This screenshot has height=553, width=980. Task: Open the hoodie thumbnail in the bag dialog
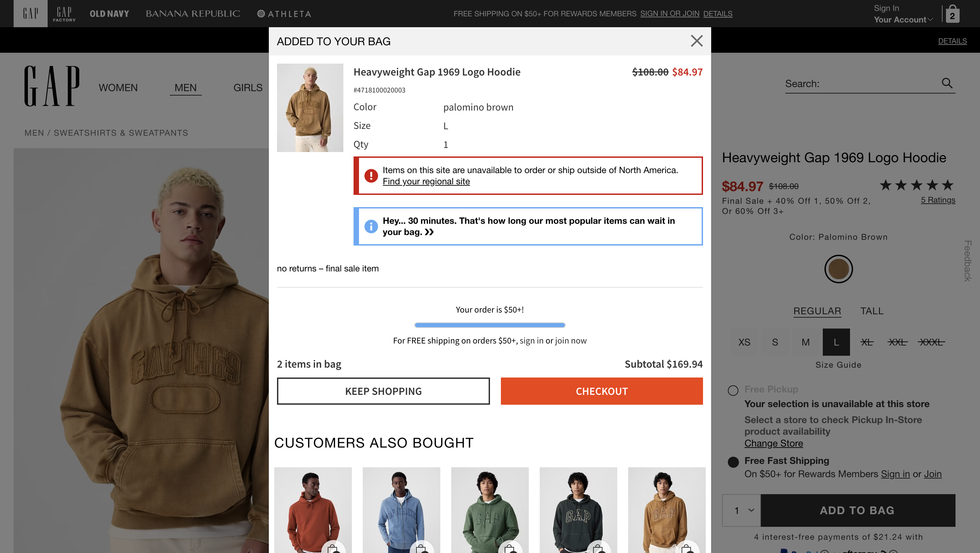(310, 107)
